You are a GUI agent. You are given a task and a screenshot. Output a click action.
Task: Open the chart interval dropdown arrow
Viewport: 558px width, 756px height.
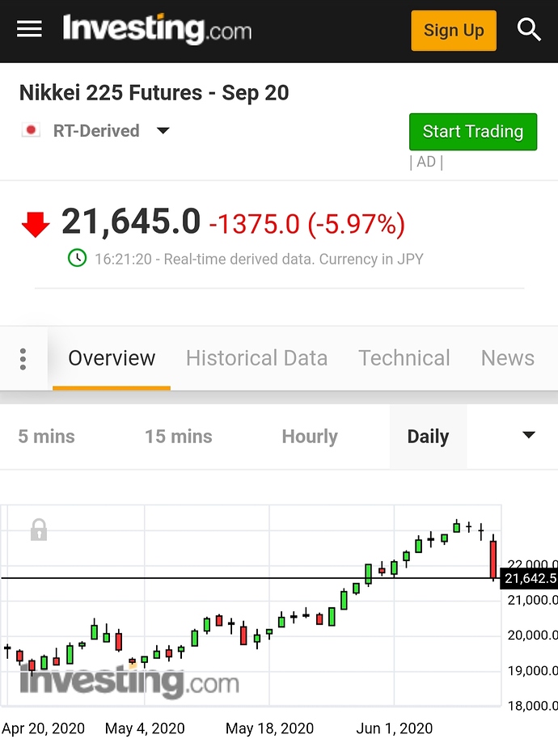[529, 435]
